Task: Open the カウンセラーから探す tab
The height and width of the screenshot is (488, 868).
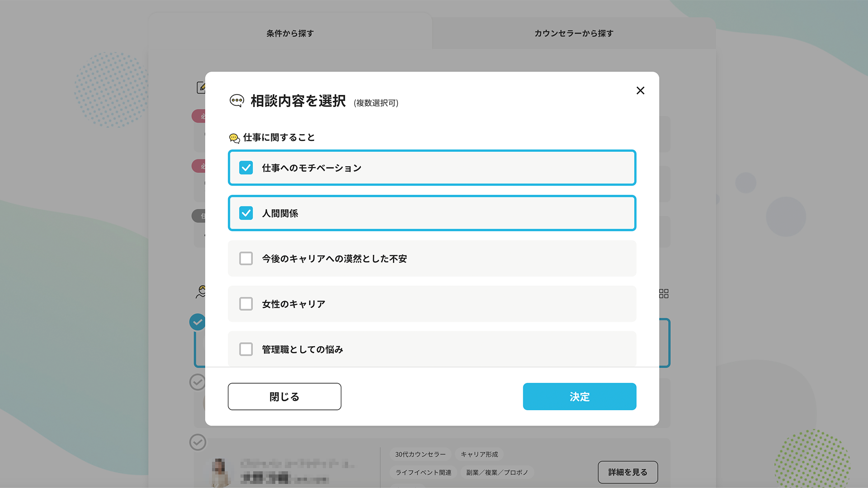Action: 574,33
